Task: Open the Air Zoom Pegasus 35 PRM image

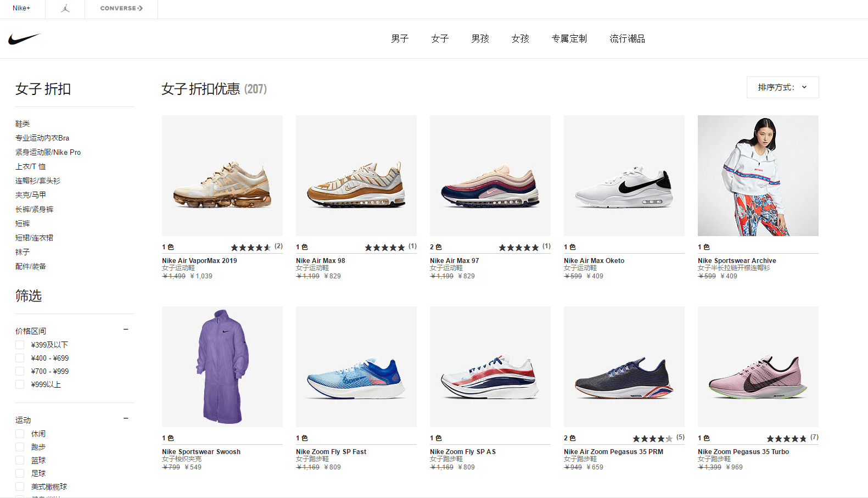Action: (x=624, y=367)
